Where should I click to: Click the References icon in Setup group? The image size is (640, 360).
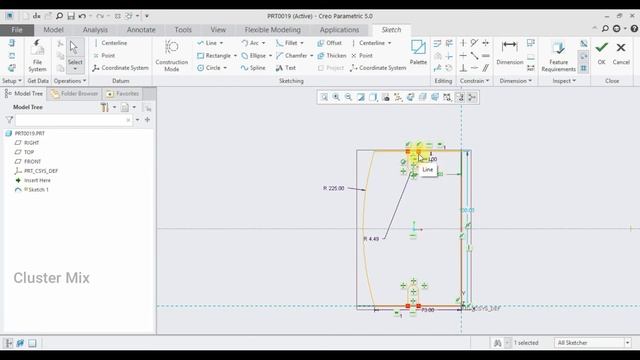tap(12, 56)
